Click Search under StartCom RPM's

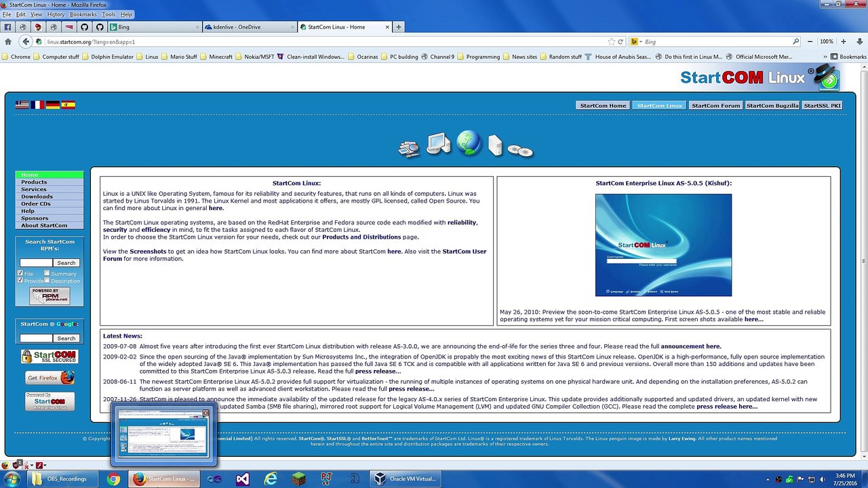66,263
